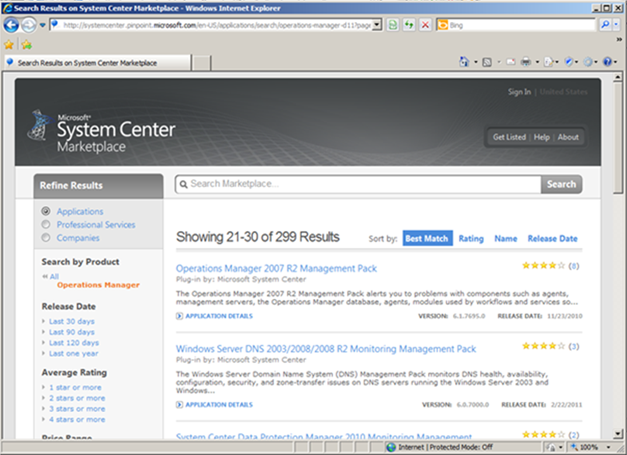Click the Refresh page icon
The width and height of the screenshot is (627, 455).
coord(409,25)
